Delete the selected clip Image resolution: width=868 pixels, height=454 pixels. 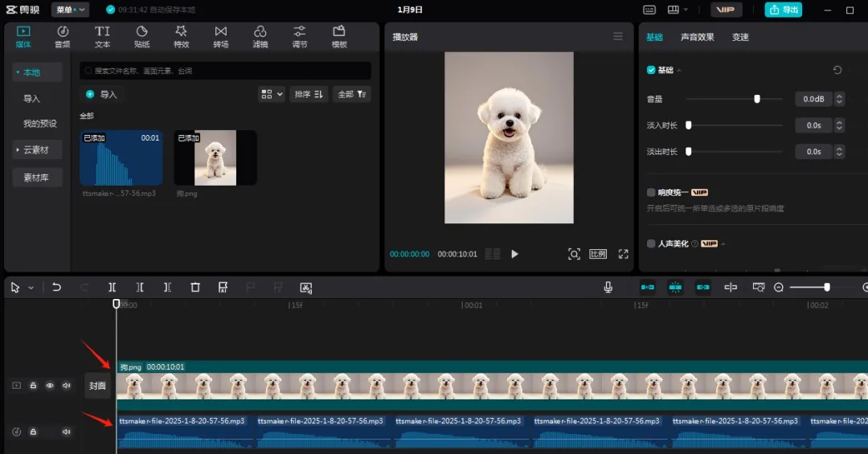point(194,287)
